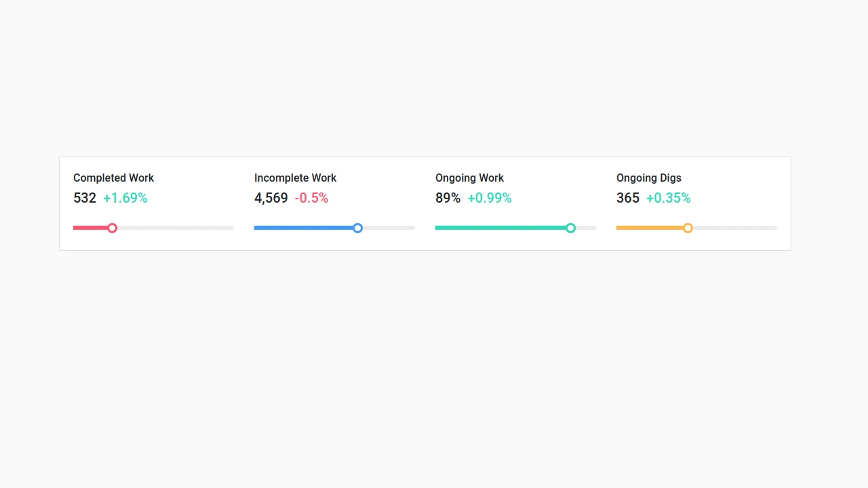
Task: Click the Completed Work heading
Action: (x=113, y=178)
